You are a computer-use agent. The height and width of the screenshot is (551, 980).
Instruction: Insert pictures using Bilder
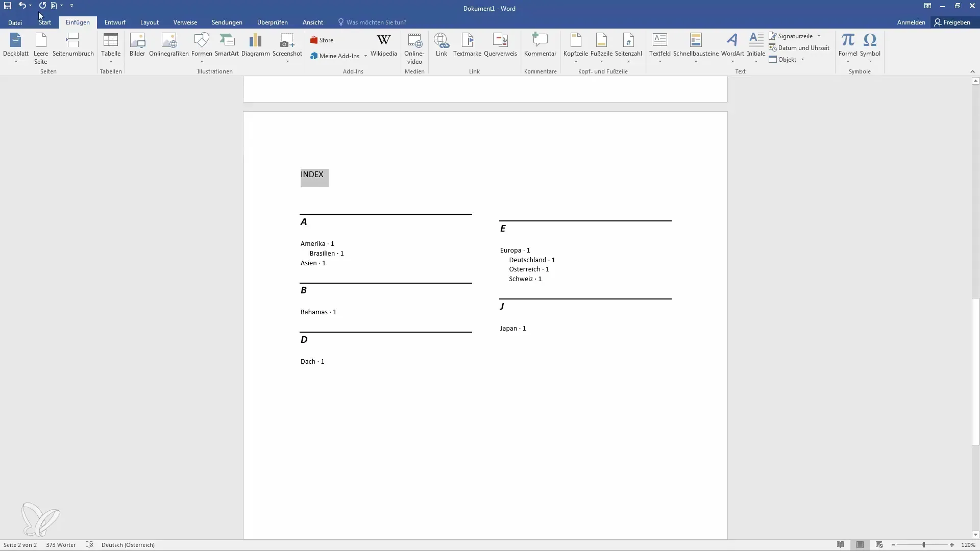137,45
